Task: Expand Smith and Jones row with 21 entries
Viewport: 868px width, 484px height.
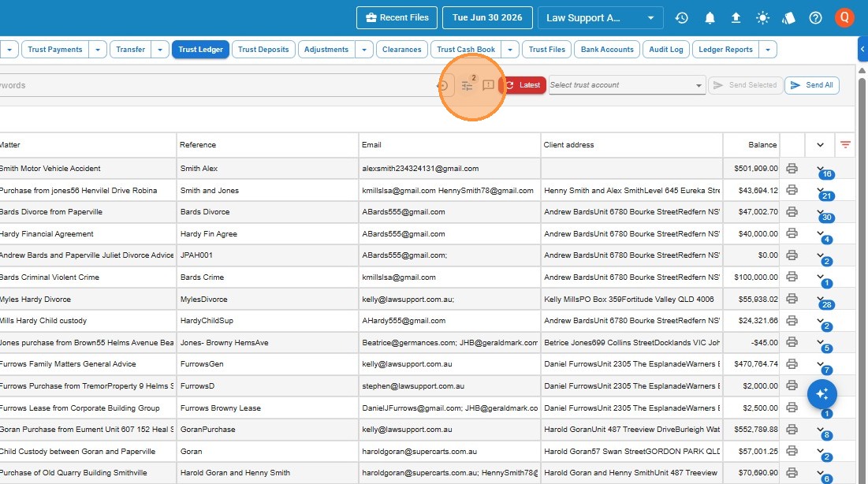Action: point(821,190)
